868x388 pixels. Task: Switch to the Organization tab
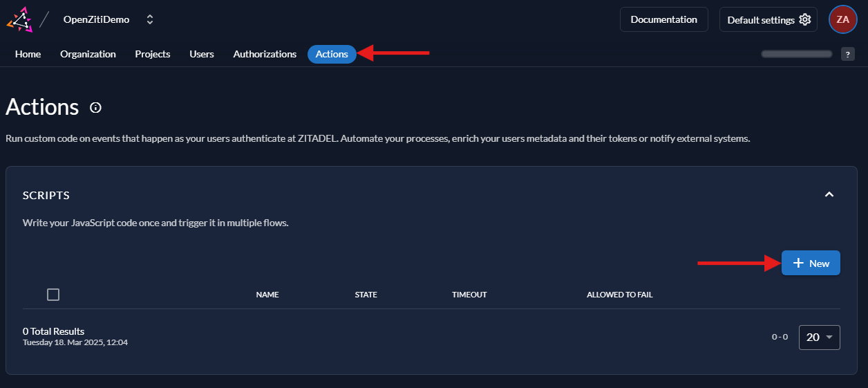point(88,54)
